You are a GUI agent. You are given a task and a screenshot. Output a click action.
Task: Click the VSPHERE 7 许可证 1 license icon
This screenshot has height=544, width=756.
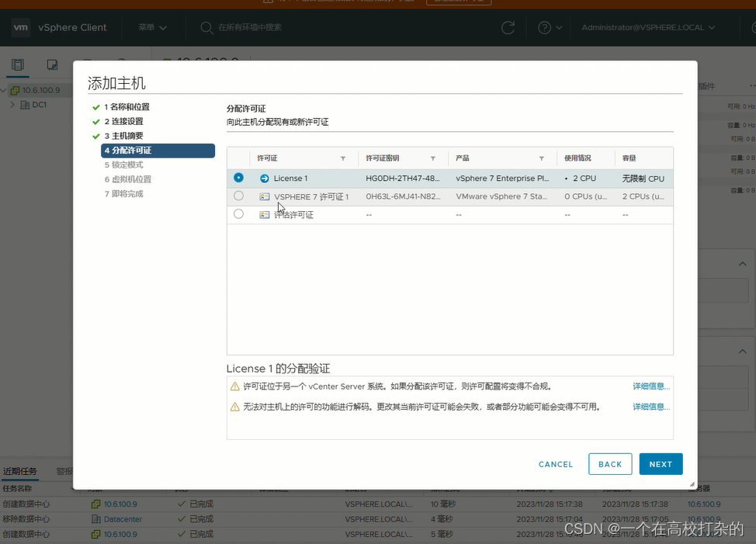(264, 196)
